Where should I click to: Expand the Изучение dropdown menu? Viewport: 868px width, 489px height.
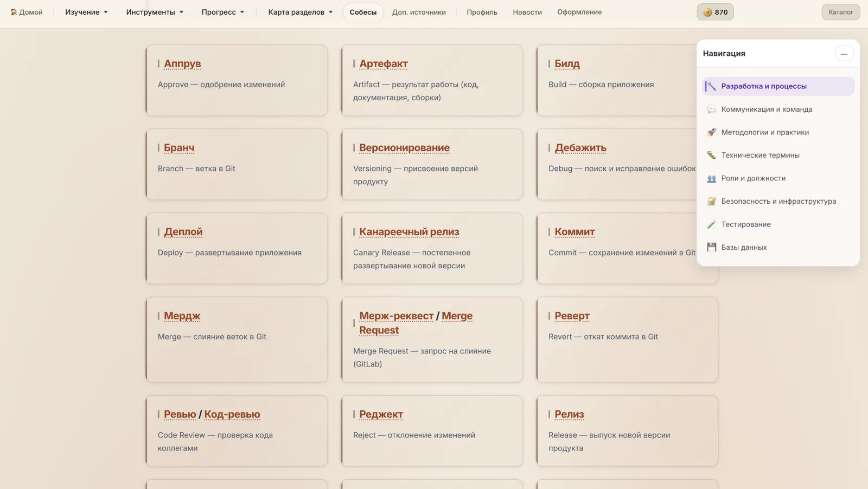coord(86,12)
